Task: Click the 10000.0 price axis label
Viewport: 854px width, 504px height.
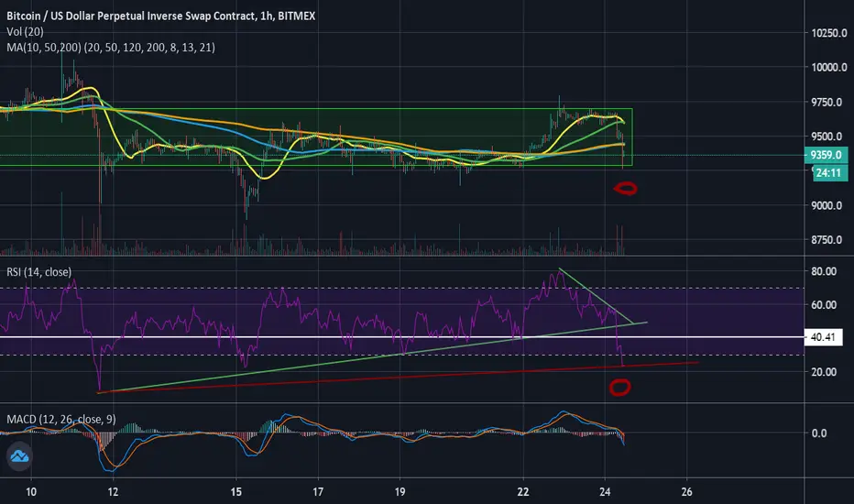Action: click(x=829, y=68)
